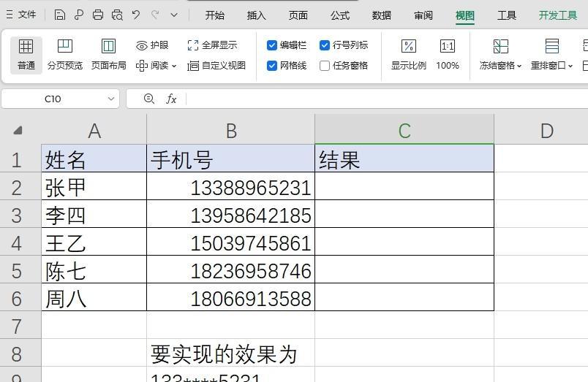Click cell containing 姓名

click(94, 158)
